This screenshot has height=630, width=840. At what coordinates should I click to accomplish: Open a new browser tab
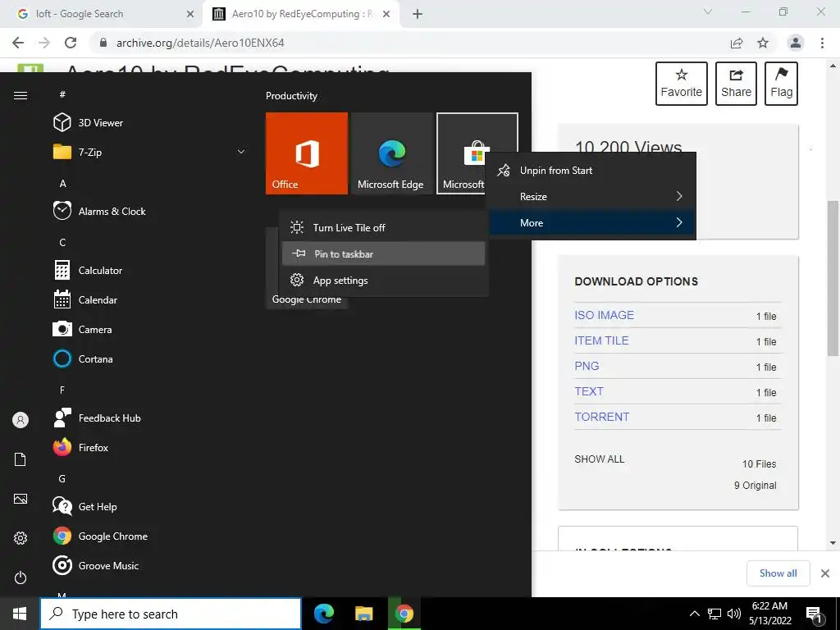tap(418, 14)
